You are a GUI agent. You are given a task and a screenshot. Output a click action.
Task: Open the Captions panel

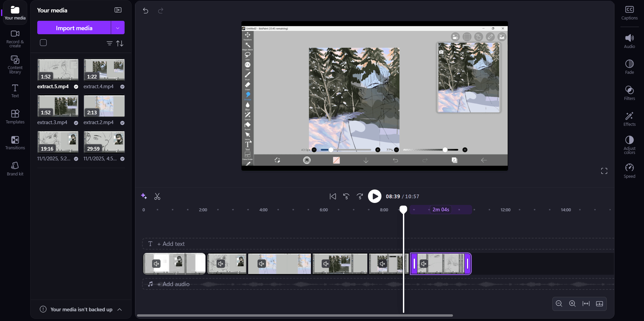click(x=629, y=13)
